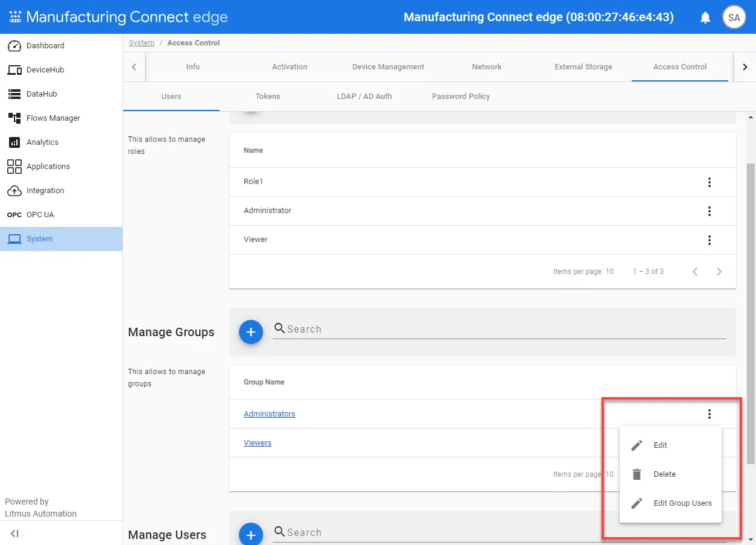Click the vertical scrollbar thumb
756x545 pixels.
(x=751, y=313)
